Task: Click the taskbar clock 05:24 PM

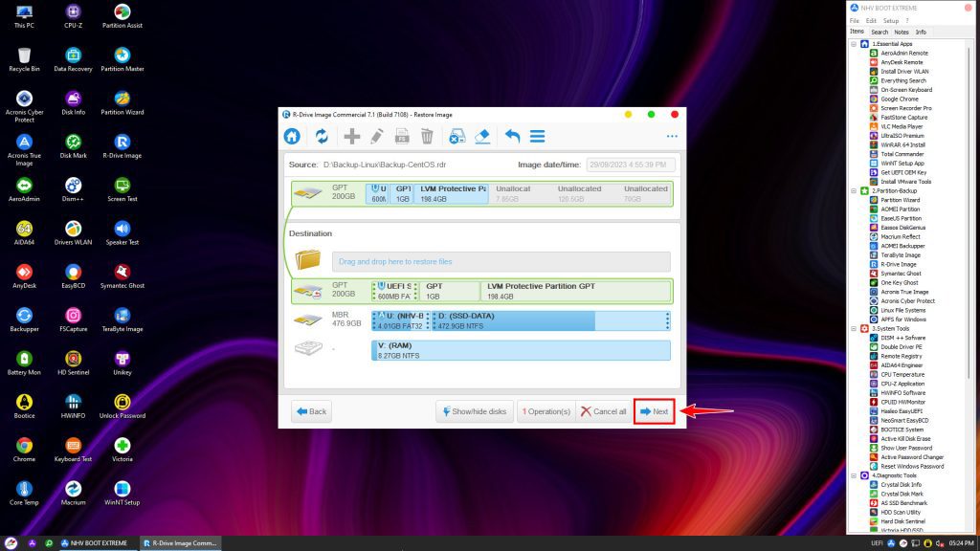Action: click(x=961, y=543)
